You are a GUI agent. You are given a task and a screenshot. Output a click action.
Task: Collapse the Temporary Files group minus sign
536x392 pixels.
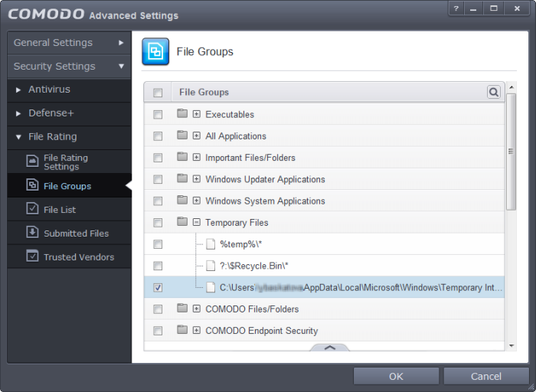[x=196, y=222]
